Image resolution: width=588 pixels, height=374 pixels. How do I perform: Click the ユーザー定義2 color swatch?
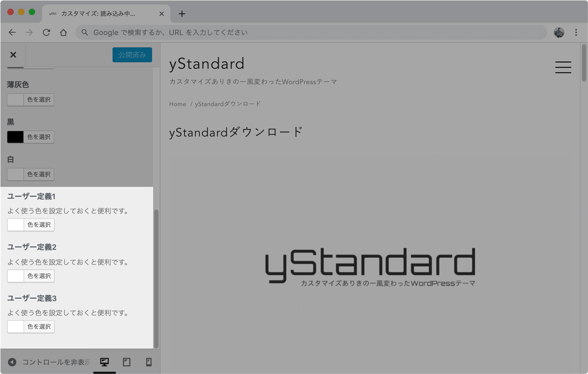(x=15, y=276)
